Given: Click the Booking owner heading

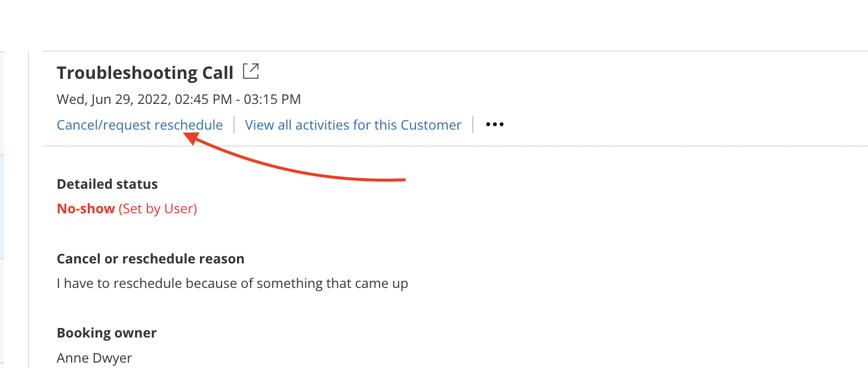Looking at the screenshot, I should pyautogui.click(x=107, y=333).
